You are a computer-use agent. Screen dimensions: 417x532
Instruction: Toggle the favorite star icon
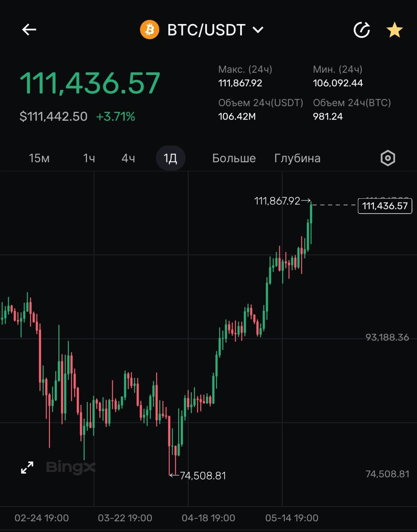tap(394, 30)
